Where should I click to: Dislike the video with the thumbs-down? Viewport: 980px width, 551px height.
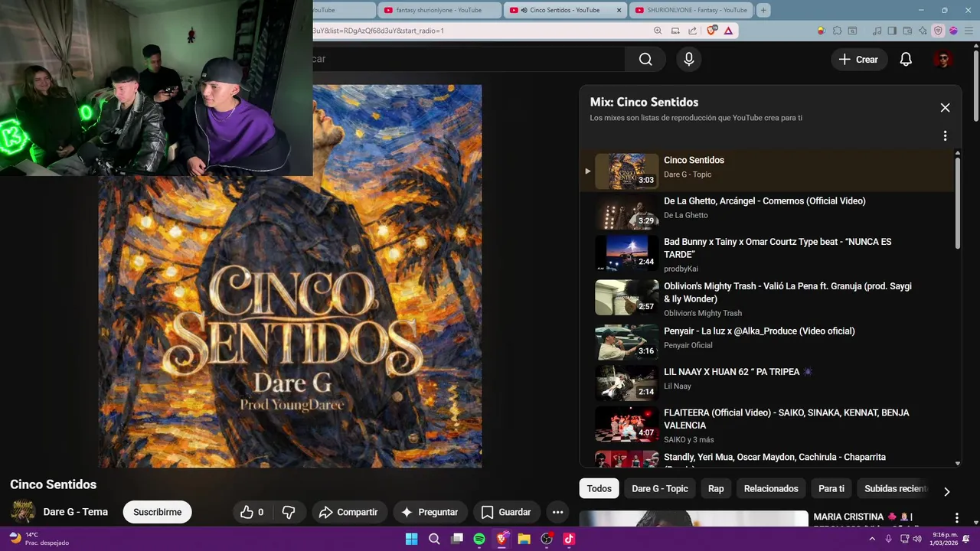pyautogui.click(x=289, y=512)
